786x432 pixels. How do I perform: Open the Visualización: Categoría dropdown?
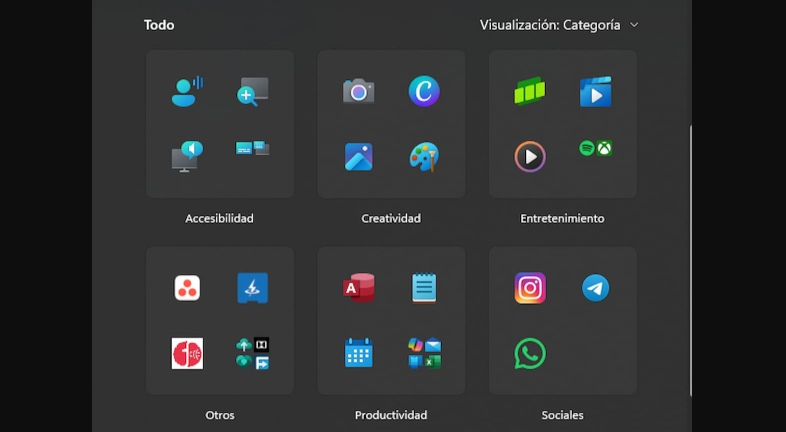point(559,25)
